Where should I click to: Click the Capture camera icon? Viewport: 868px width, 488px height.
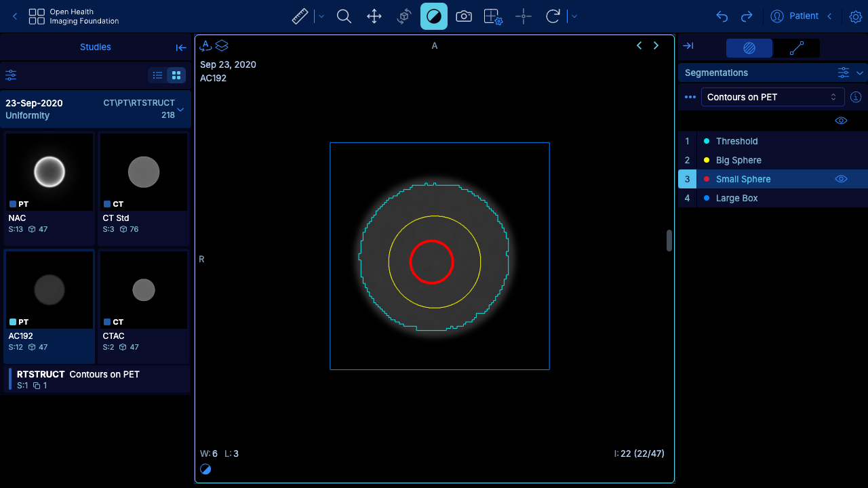464,16
